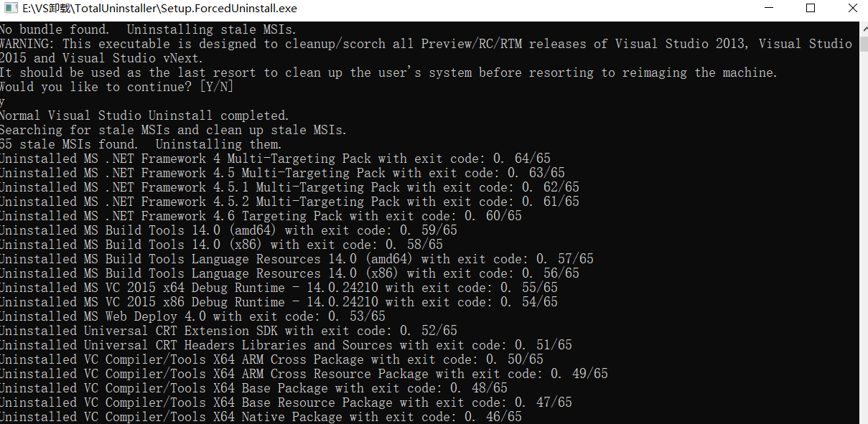Click the MS Web Deploy 4.0 line
This screenshot has height=424, width=868.
click(192, 316)
